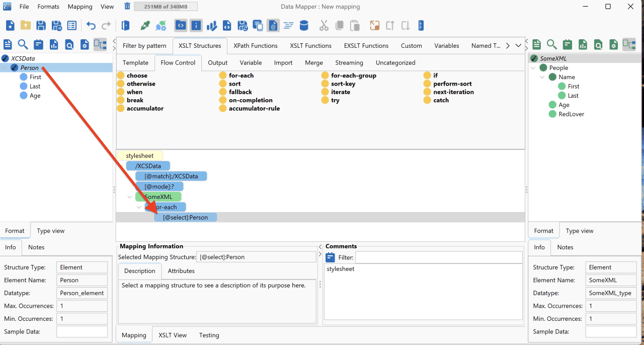Viewport: 644px width, 345px height.
Task: Click the database cylinder toolbar icon
Action: click(304, 25)
